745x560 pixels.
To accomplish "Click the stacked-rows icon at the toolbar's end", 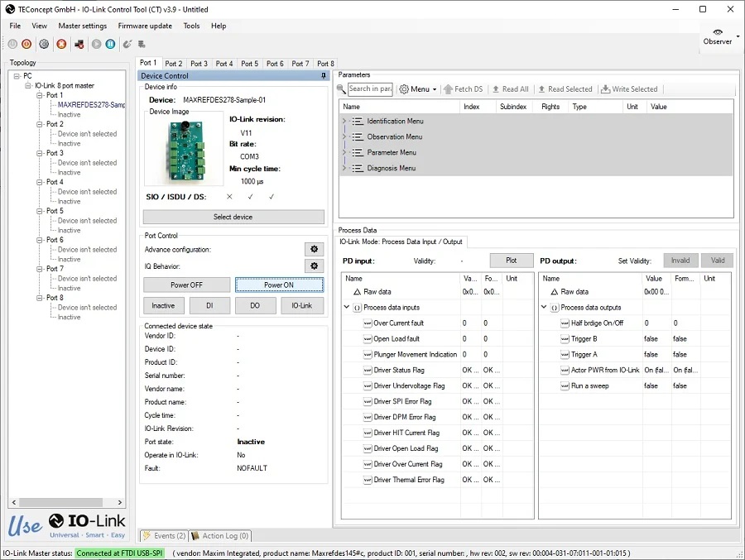I will (x=142, y=44).
